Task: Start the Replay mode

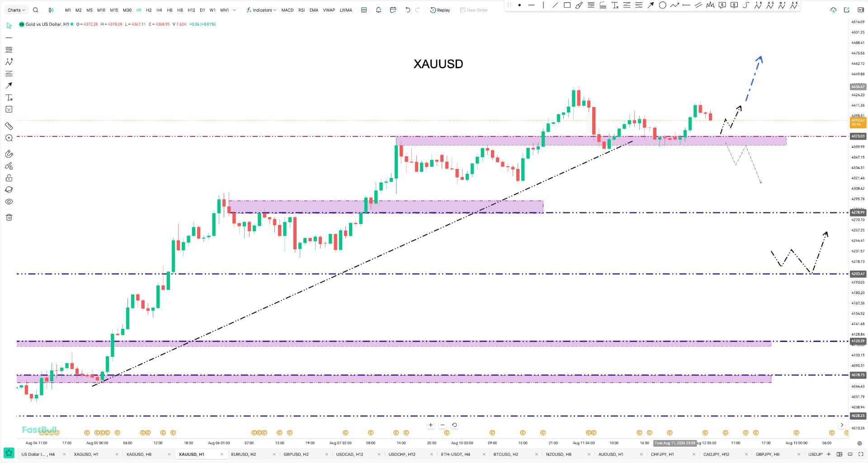Action: [440, 10]
